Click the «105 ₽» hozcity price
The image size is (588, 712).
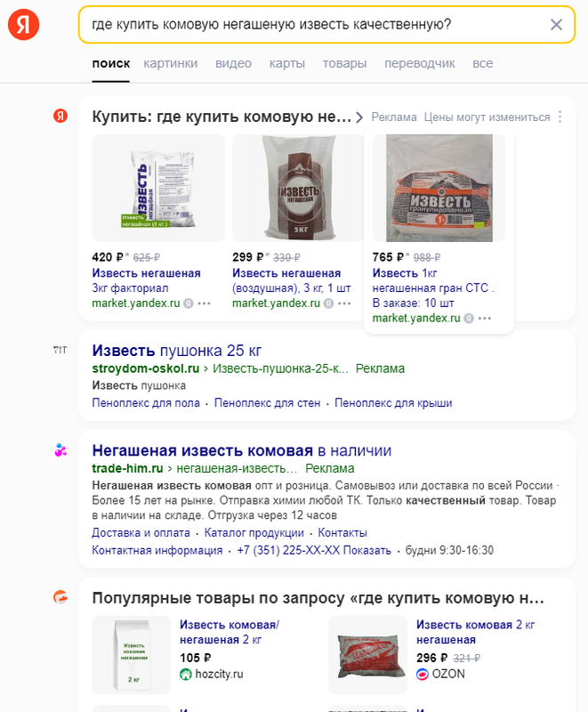196,658
